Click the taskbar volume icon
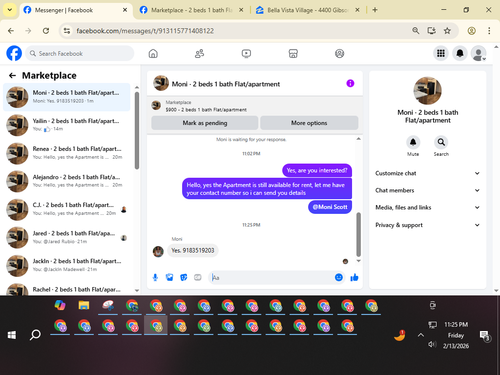500x375 pixels. tap(432, 344)
